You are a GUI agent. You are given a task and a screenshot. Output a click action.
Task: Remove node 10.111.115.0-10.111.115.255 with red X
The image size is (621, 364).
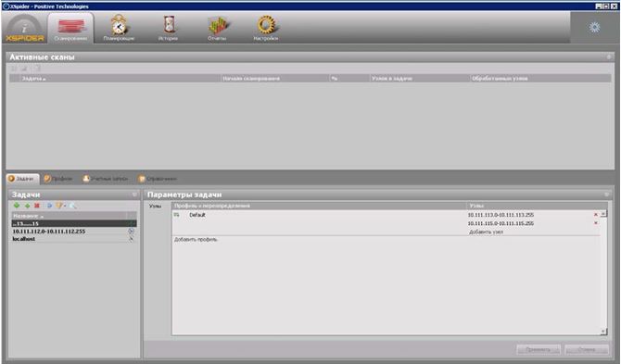click(x=595, y=223)
